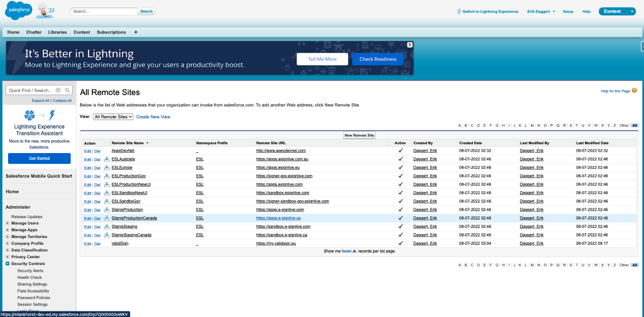Open the ApexDevNet remote site
The width and height of the screenshot is (644, 317).
(123, 151)
